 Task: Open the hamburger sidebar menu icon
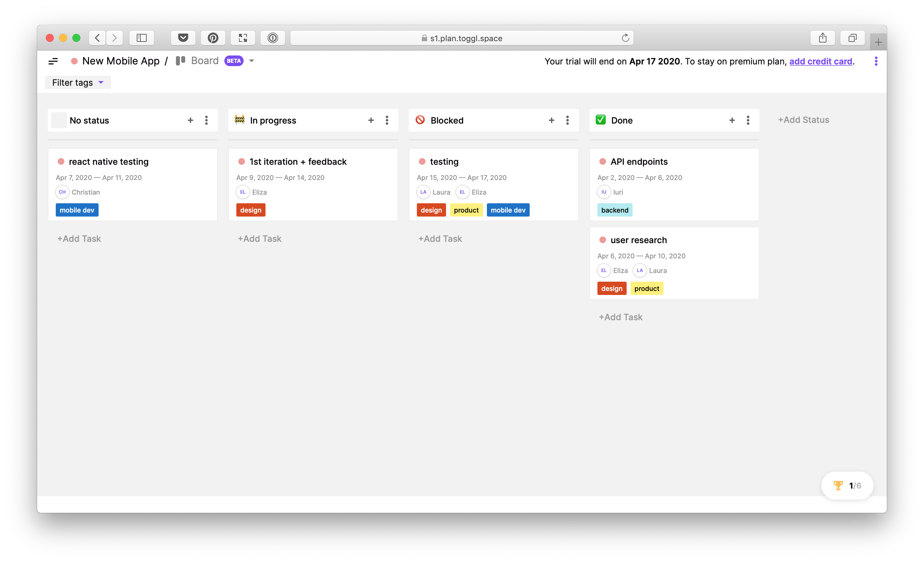coord(53,61)
